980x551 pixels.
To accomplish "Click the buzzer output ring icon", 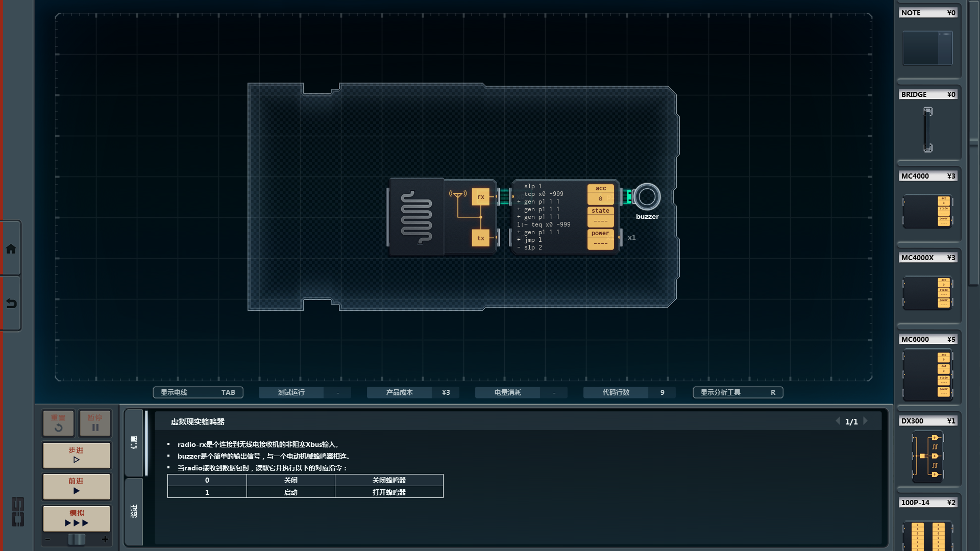I will [x=647, y=197].
